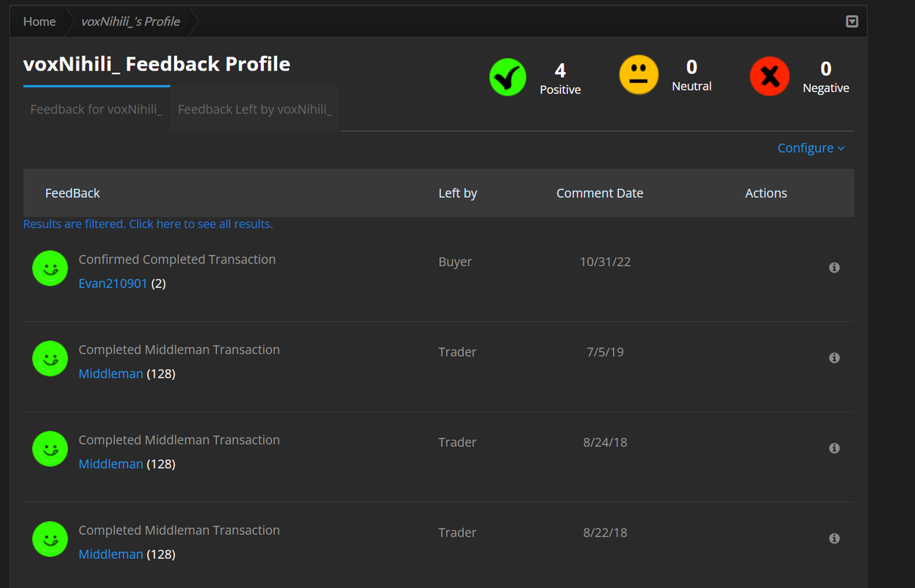915x588 pixels.
Task: Sort by the Comment Date column header
Action: click(600, 193)
